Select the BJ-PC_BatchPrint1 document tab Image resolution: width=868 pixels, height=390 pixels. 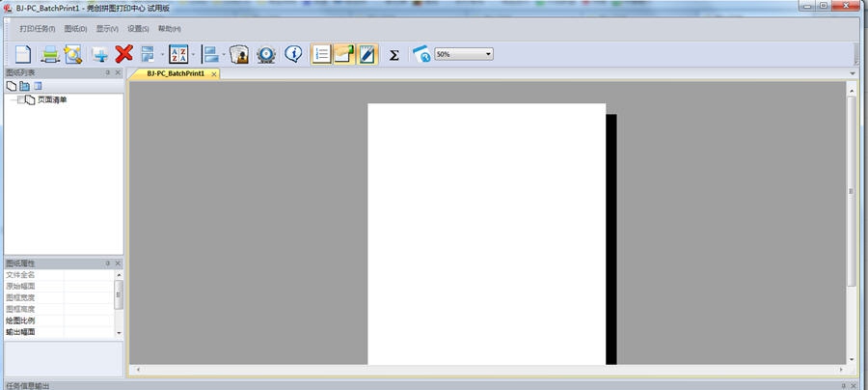click(x=176, y=73)
